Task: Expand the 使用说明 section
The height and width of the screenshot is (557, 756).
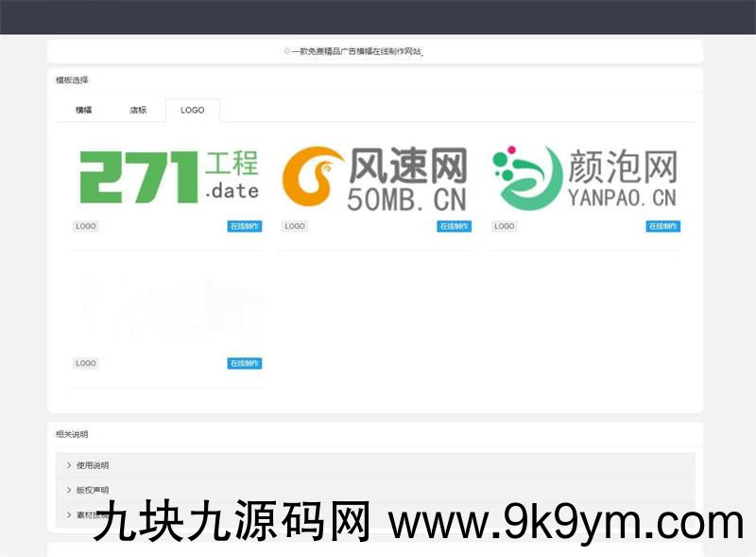Action: click(x=93, y=465)
